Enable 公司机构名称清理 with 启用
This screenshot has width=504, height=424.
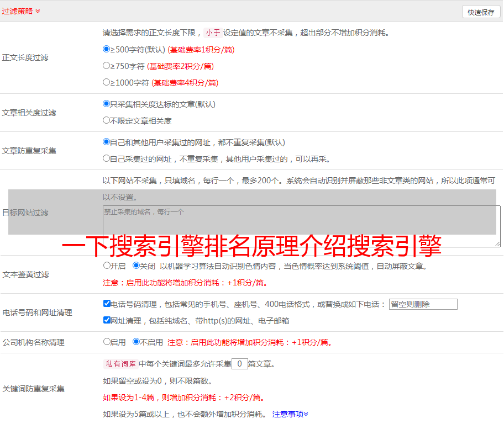click(x=107, y=342)
